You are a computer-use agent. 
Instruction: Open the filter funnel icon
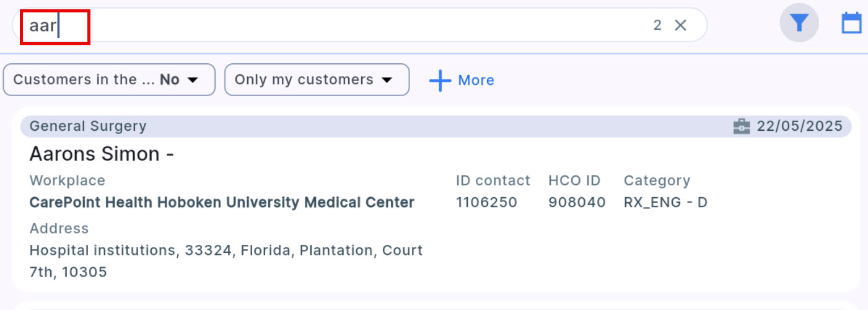[x=799, y=23]
